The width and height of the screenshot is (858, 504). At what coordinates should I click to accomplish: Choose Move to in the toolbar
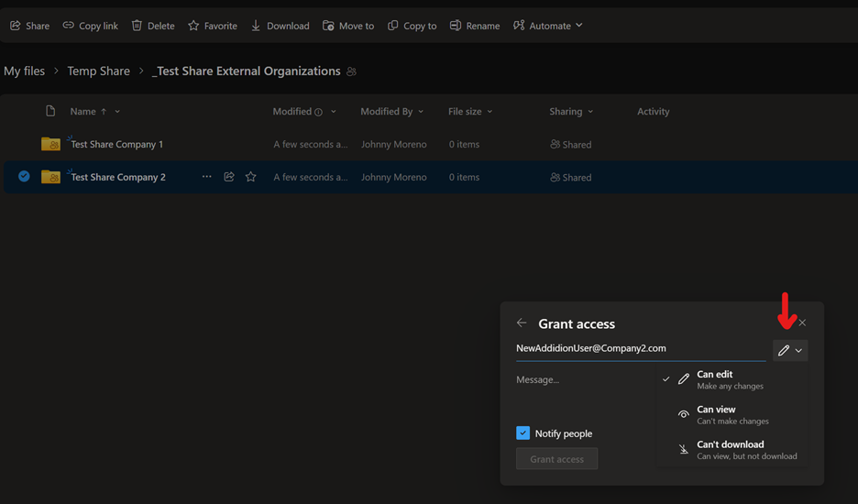pos(348,26)
